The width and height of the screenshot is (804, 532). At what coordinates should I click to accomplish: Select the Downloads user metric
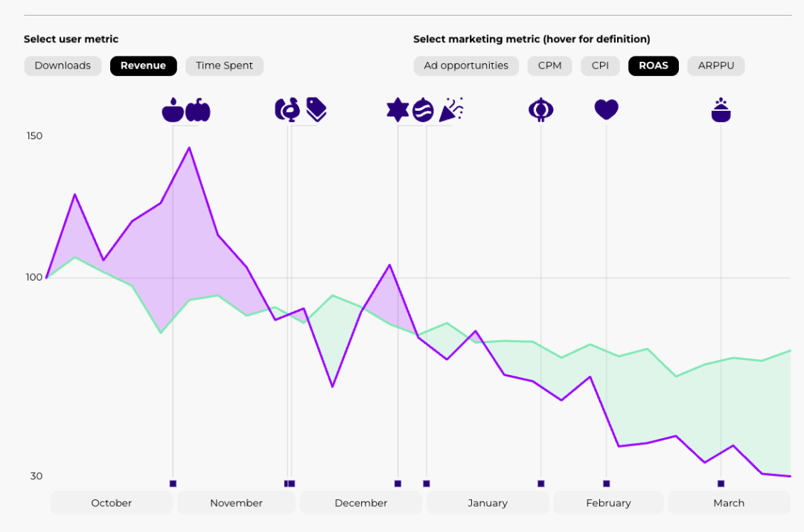[63, 65]
